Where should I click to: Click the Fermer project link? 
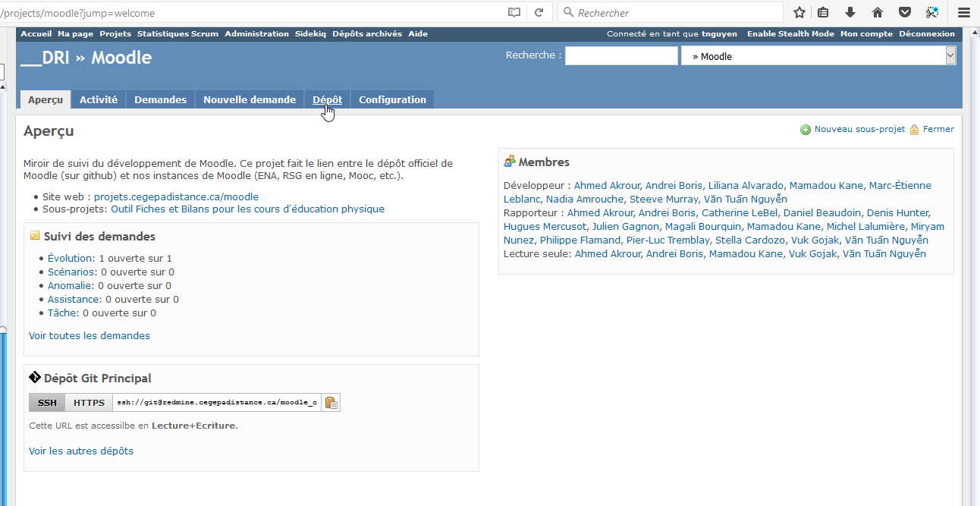938,129
